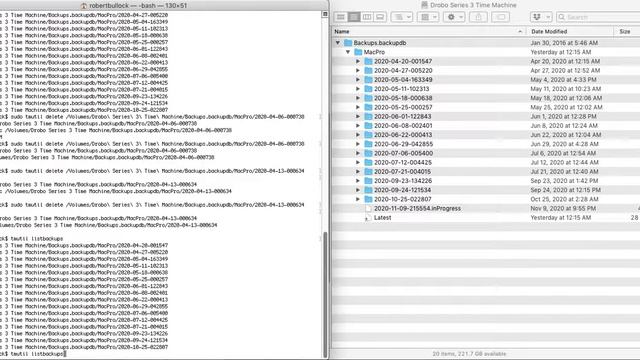The height and width of the screenshot is (360, 640).
Task: Click folder icon of 2020-06-22-000413
Action: tap(369, 135)
